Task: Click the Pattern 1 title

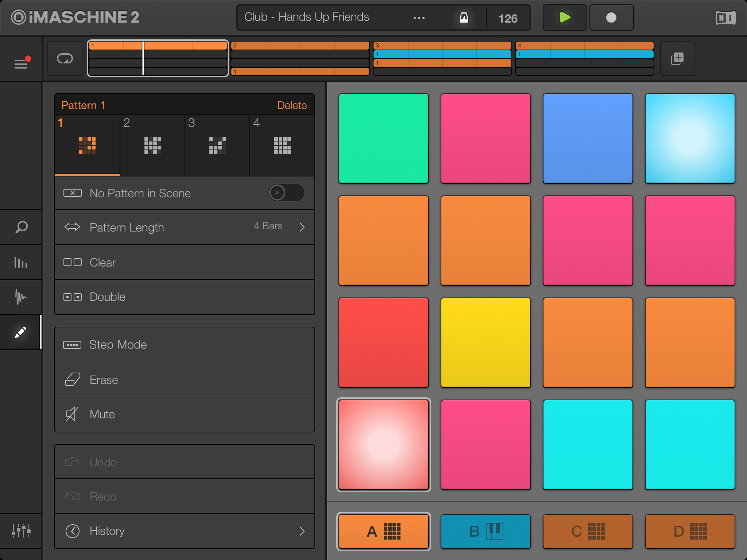Action: pos(83,105)
